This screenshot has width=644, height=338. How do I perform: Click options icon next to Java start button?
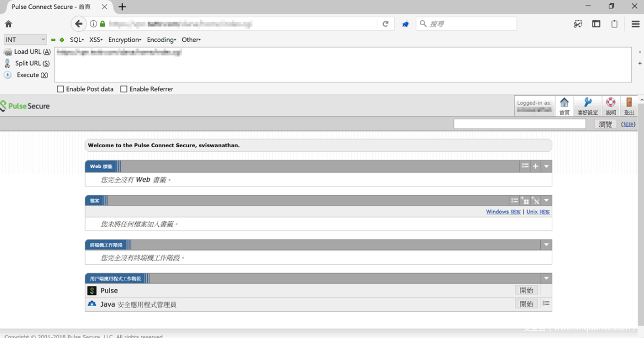[x=546, y=303]
